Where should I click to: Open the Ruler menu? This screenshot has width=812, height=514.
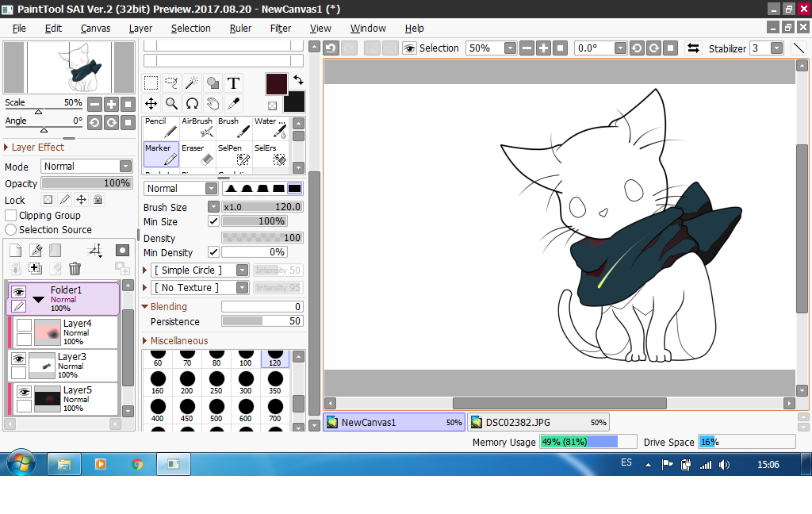tap(240, 29)
